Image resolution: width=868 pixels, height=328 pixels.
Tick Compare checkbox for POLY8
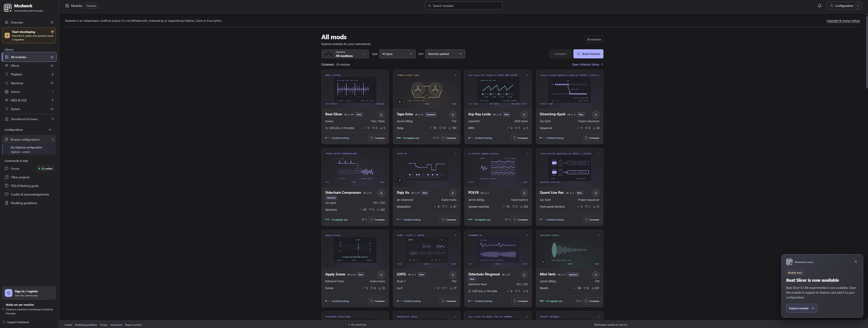click(515, 220)
